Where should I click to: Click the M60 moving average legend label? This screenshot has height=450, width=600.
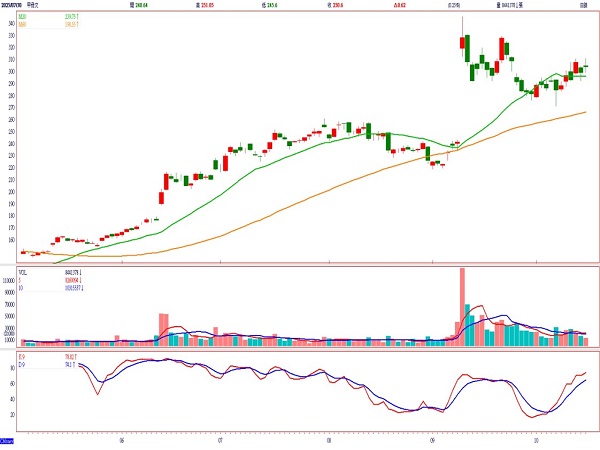point(24,22)
